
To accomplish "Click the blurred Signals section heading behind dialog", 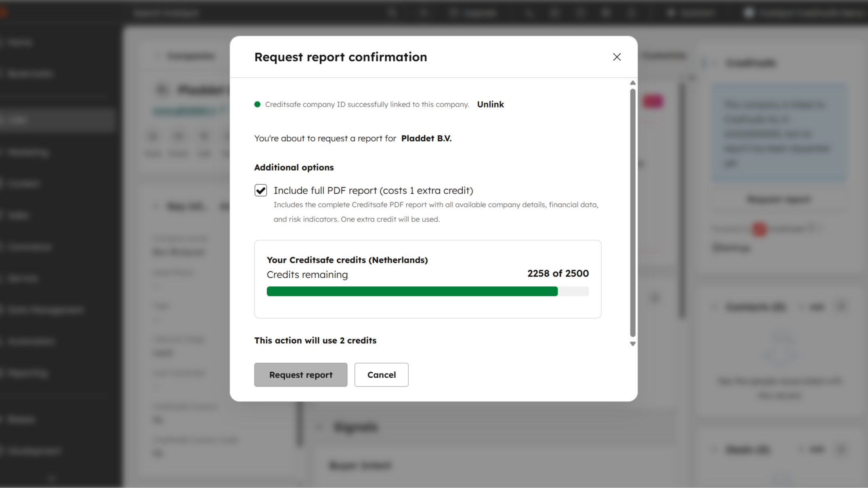I will [x=356, y=427].
